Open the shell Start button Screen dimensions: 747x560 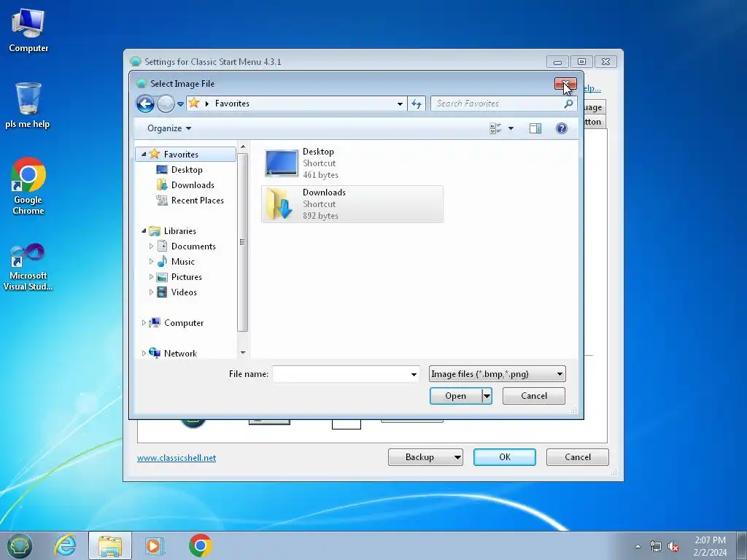pos(20,545)
